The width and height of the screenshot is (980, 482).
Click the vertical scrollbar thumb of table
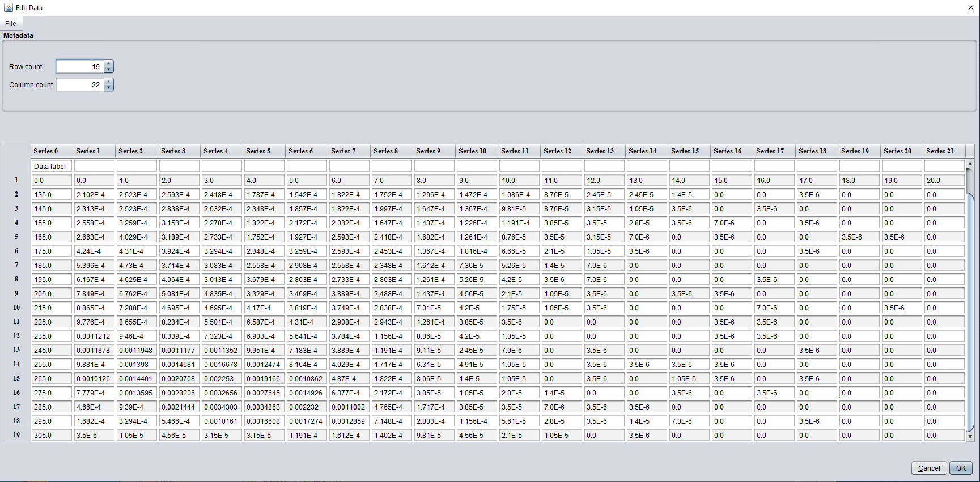point(970,312)
